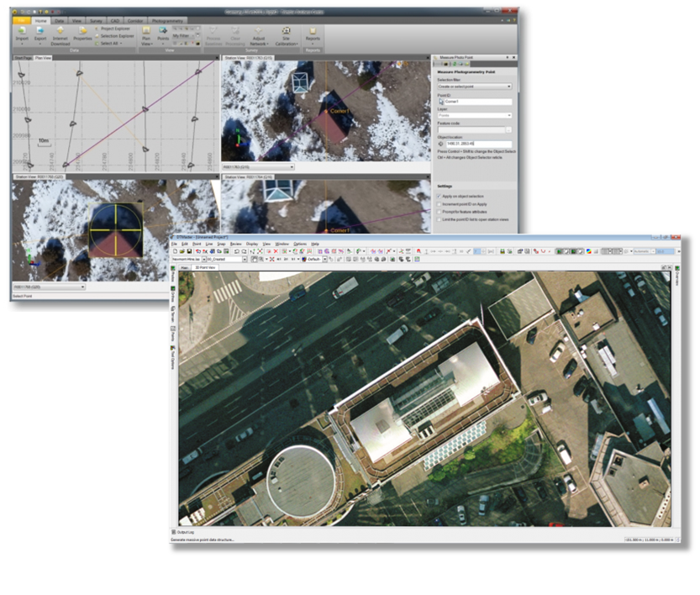Switch to the 3D Point View tab in DTMaster
Image resolution: width=700 pixels, height=595 pixels.
tap(205, 267)
